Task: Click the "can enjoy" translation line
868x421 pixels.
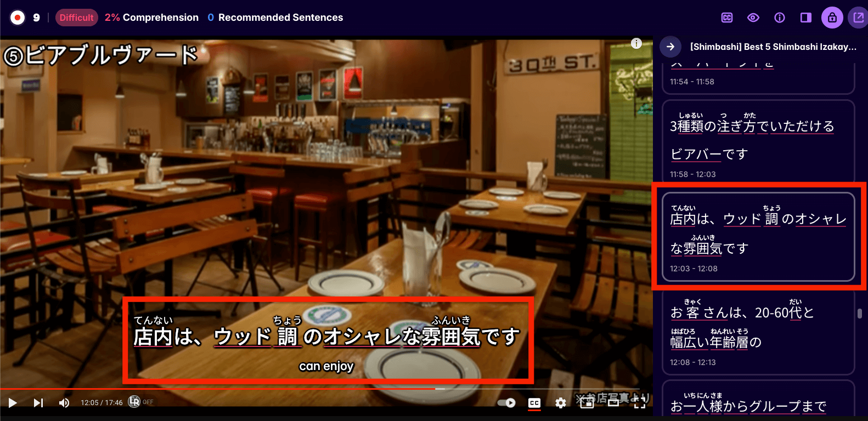Action: (326, 366)
